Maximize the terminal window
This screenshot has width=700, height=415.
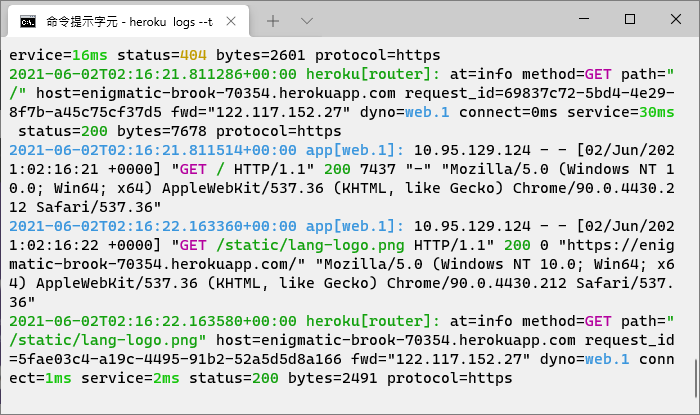click(630, 19)
